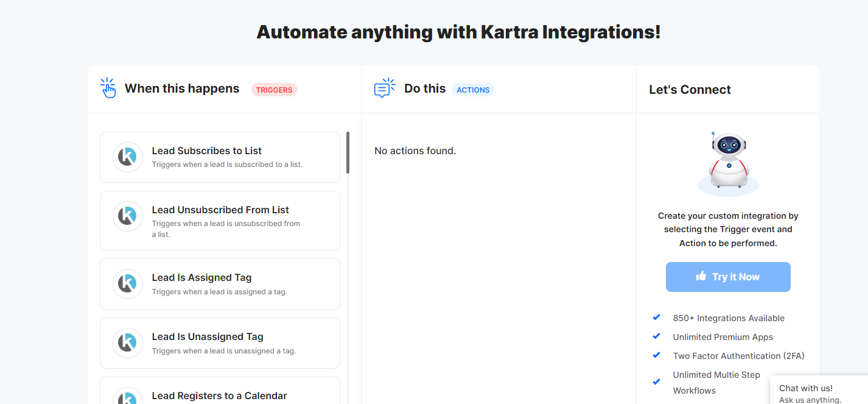Viewport: 868px width, 404px height.
Task: Click the thumbs-up icon in Try it Now
Action: (701, 276)
